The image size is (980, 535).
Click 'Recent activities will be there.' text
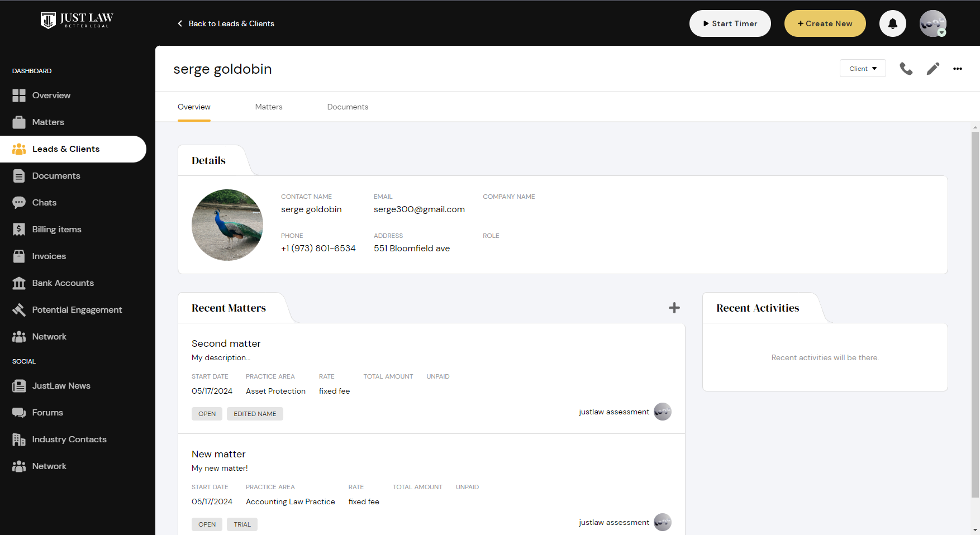pos(825,357)
